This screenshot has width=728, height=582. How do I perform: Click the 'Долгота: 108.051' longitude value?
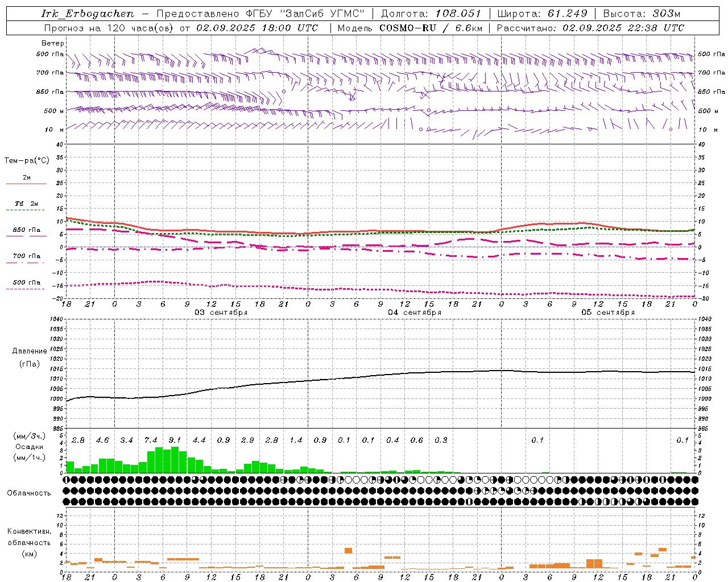pos(431,14)
